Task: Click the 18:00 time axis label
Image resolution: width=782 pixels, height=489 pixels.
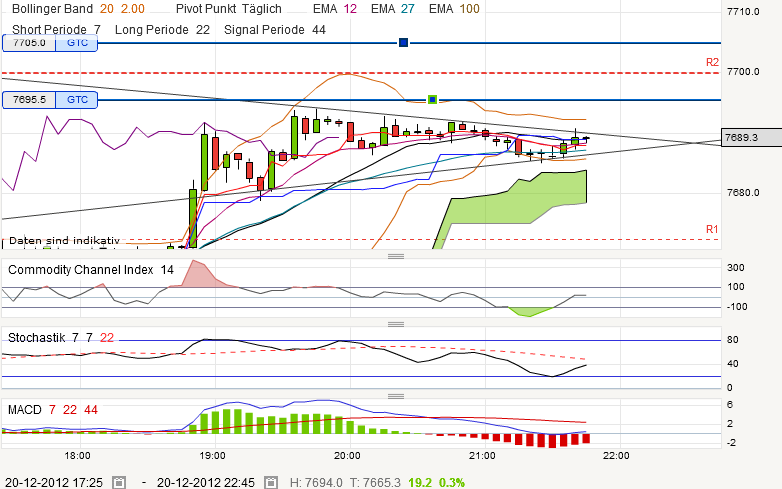Action: (77, 456)
